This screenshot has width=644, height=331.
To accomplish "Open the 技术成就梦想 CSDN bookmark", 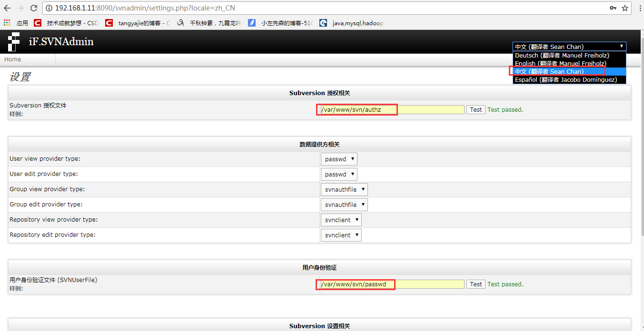I will pos(67,22).
